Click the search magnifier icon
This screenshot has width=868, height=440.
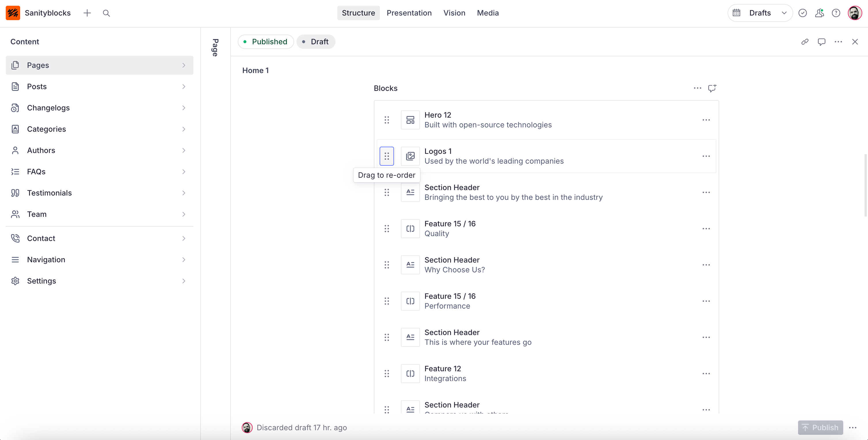coord(106,13)
